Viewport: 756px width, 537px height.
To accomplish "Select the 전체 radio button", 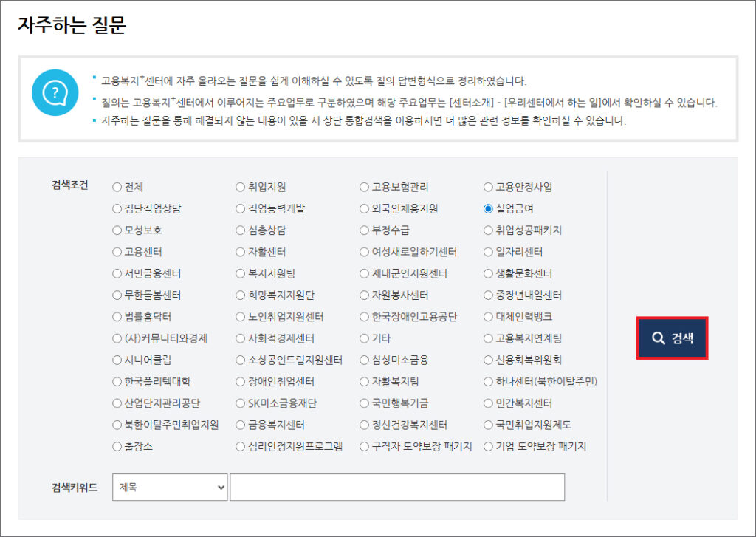I will 117,187.
